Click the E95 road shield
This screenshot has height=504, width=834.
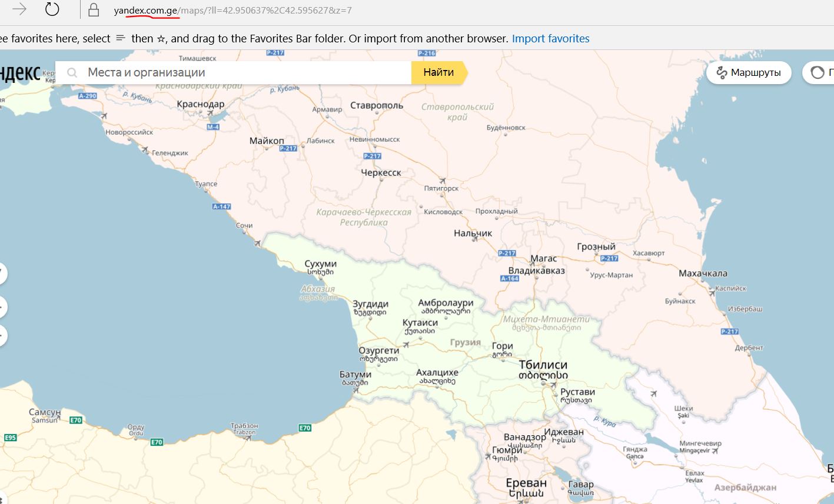coord(10,438)
